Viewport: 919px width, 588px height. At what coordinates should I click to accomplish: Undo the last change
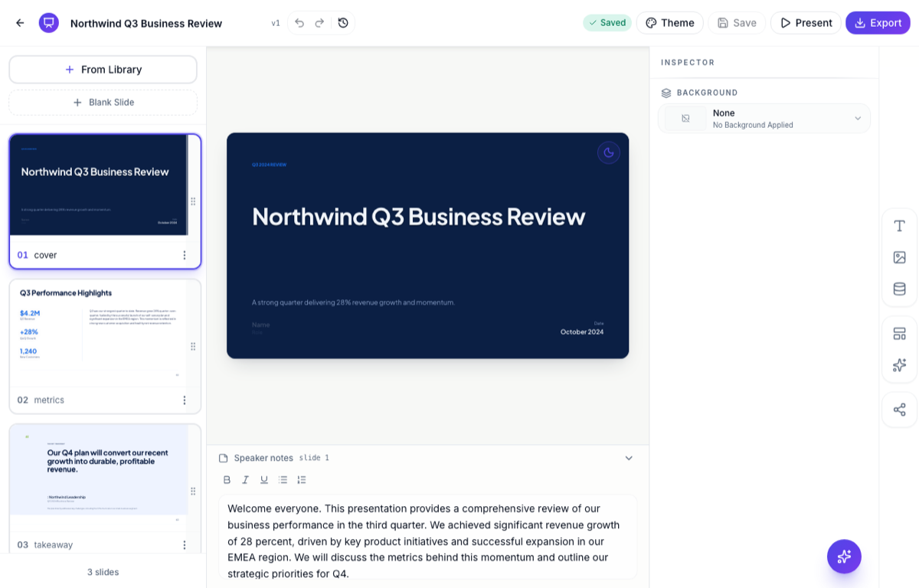pos(299,23)
